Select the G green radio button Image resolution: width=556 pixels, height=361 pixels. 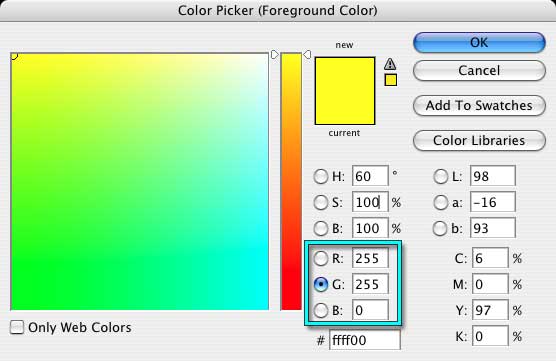pos(321,284)
